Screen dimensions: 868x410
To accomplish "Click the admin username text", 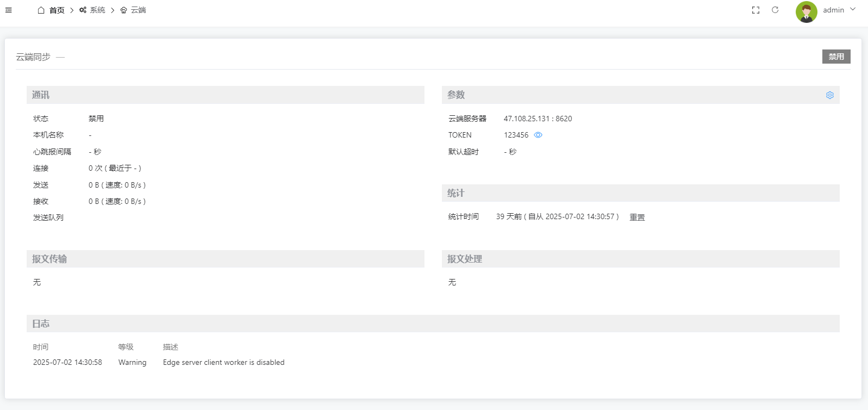I will (833, 10).
